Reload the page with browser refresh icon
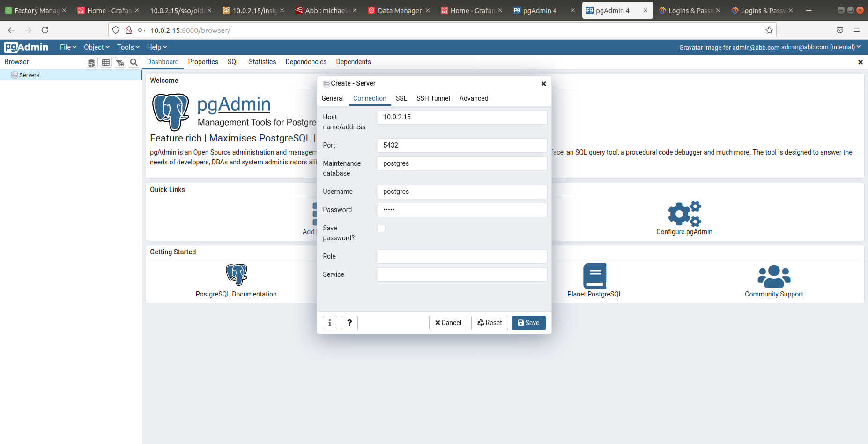Image resolution: width=868 pixels, height=444 pixels. pyautogui.click(x=45, y=30)
